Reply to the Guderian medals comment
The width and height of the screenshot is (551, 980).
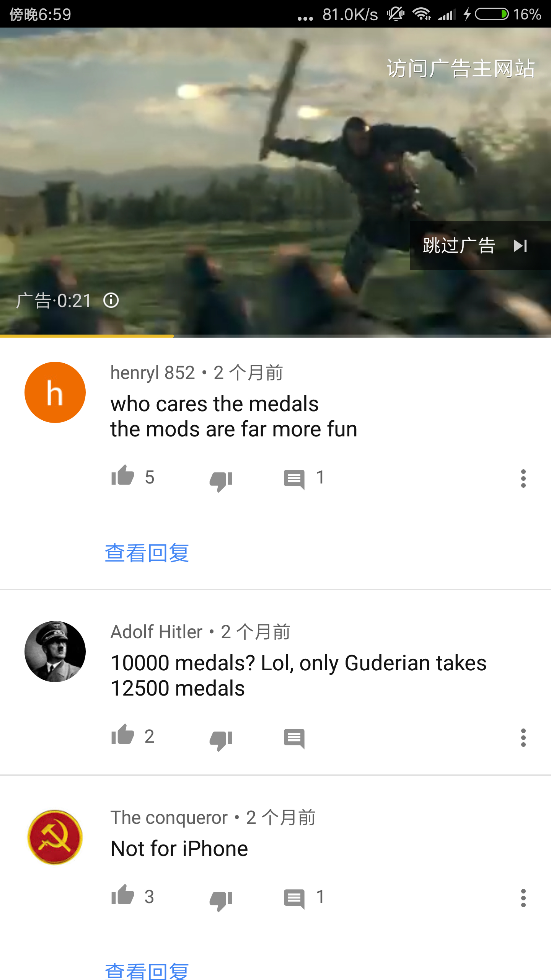click(294, 738)
